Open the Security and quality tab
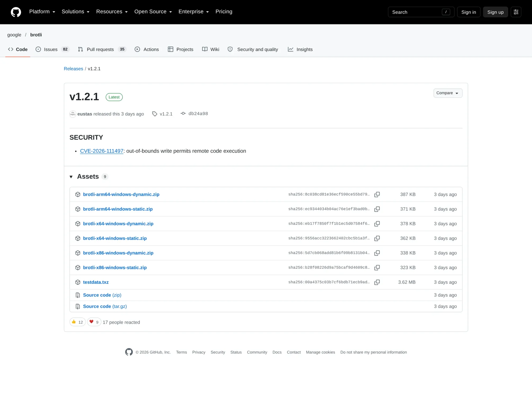532x399 pixels. click(253, 49)
